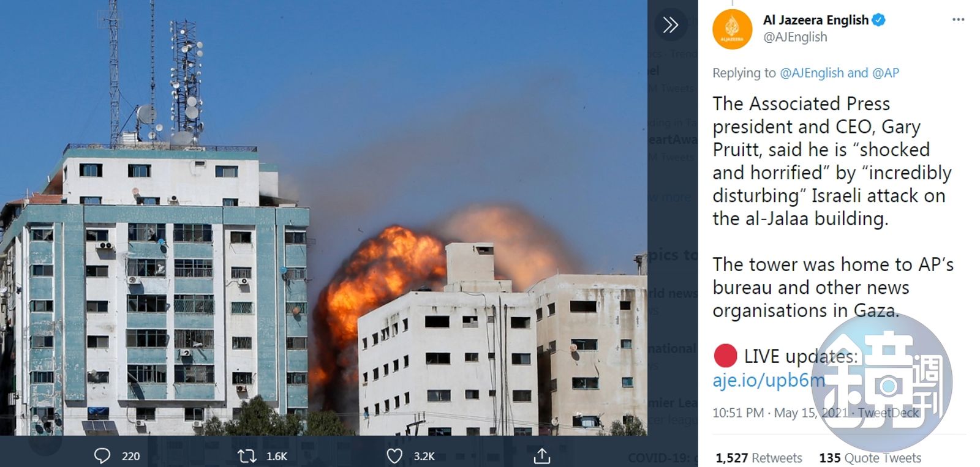
Task: Click the 220 replies count
Action: coord(130,457)
